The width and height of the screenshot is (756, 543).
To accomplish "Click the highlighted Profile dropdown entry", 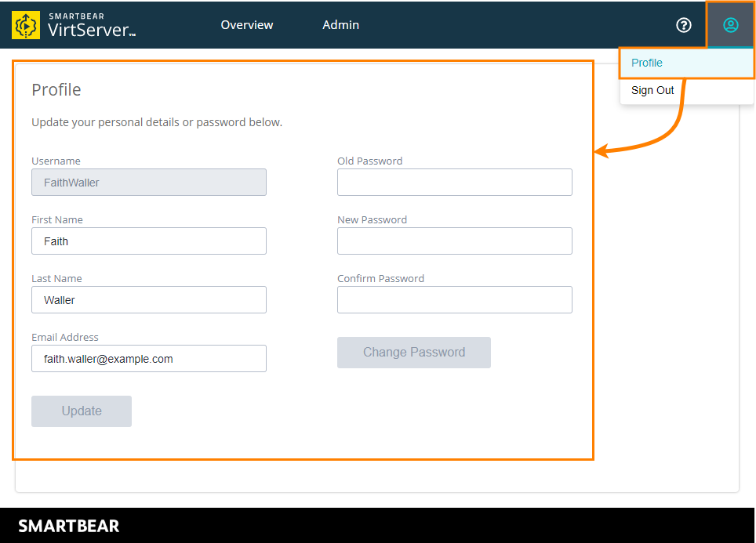I will pos(646,63).
